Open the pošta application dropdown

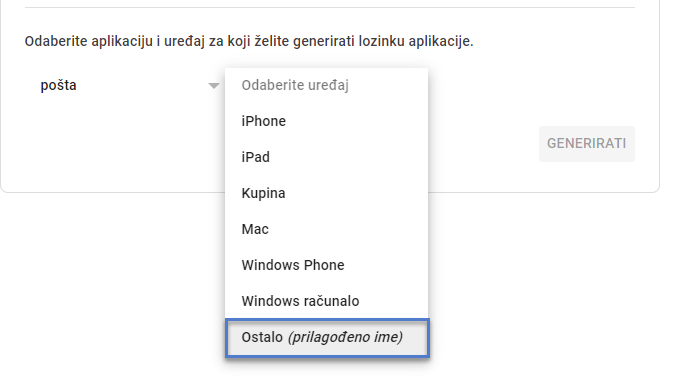coord(125,85)
